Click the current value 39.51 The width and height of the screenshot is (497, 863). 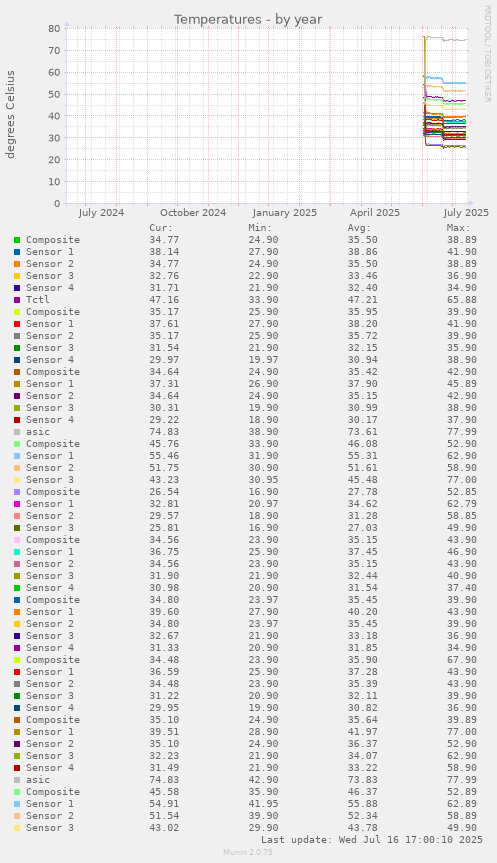(x=164, y=732)
